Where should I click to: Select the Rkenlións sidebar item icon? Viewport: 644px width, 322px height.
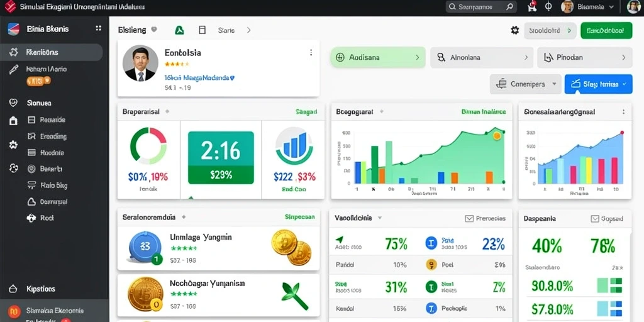pyautogui.click(x=14, y=52)
